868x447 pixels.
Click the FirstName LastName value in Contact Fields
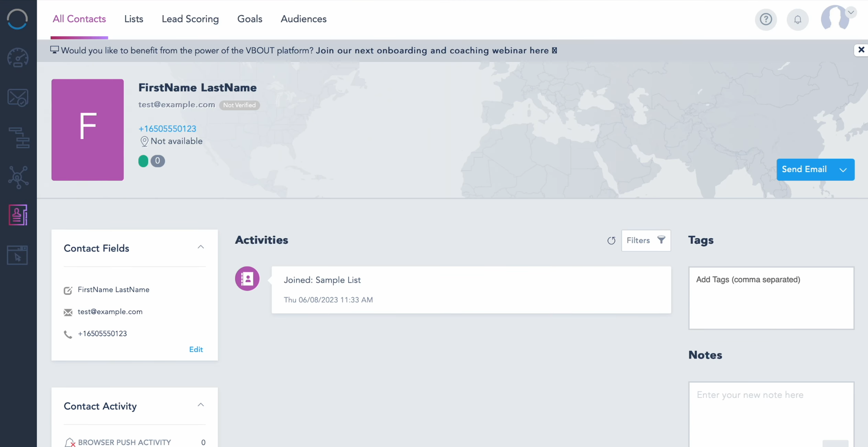click(113, 290)
